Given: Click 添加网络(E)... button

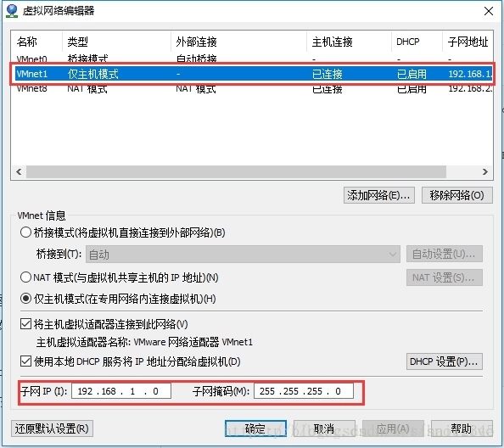Looking at the screenshot, I should coord(379,195).
